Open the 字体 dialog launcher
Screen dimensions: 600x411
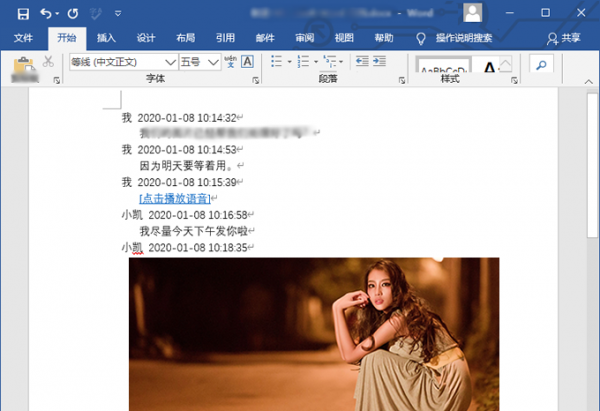[256, 80]
